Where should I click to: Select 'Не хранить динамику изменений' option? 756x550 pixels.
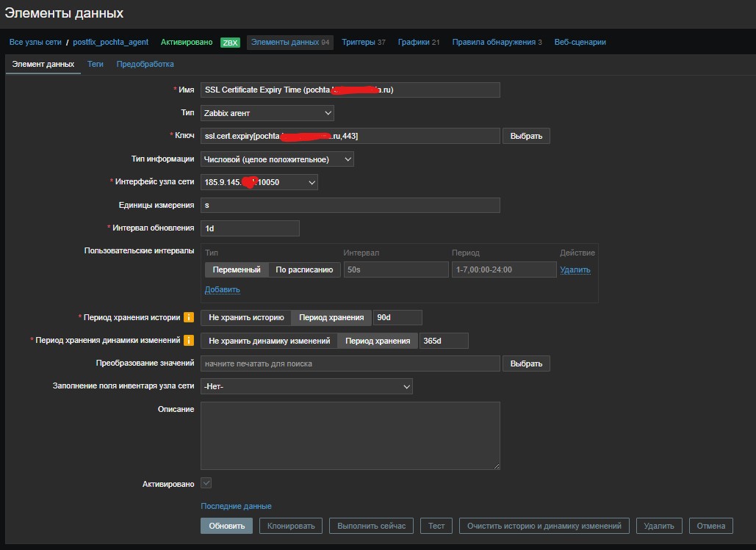pyautogui.click(x=269, y=341)
